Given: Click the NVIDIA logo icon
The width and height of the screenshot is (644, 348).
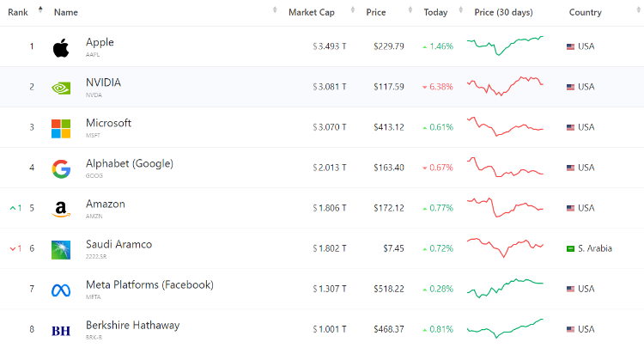Looking at the screenshot, I should (61, 88).
